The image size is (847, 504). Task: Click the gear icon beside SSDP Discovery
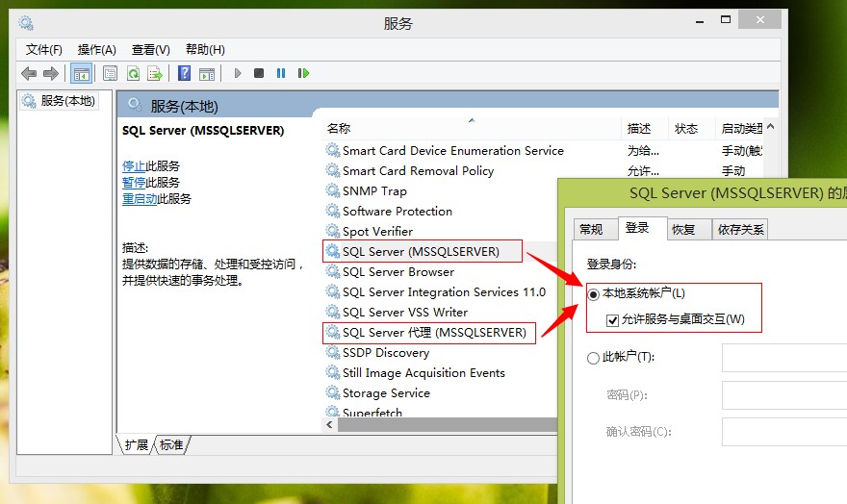tap(333, 352)
